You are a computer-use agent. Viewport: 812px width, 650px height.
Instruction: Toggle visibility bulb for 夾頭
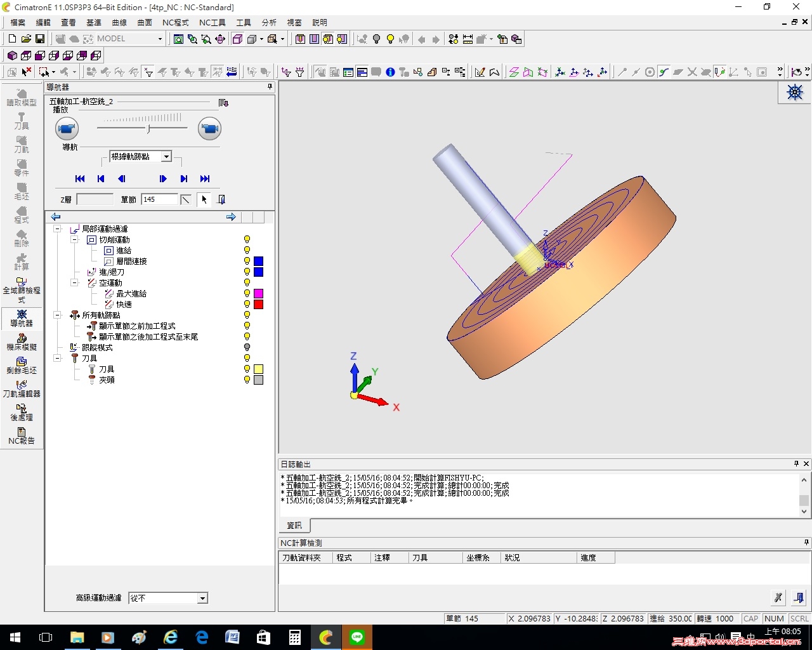tap(247, 380)
